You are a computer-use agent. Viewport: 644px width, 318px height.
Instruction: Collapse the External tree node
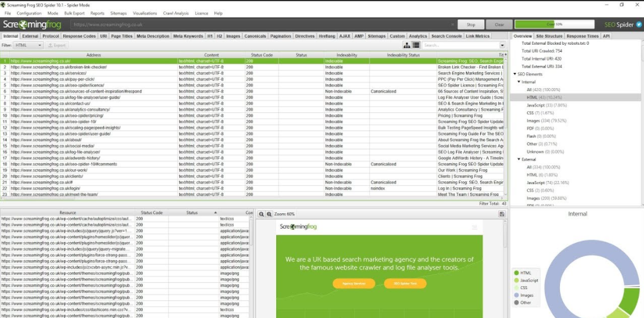pos(519,159)
